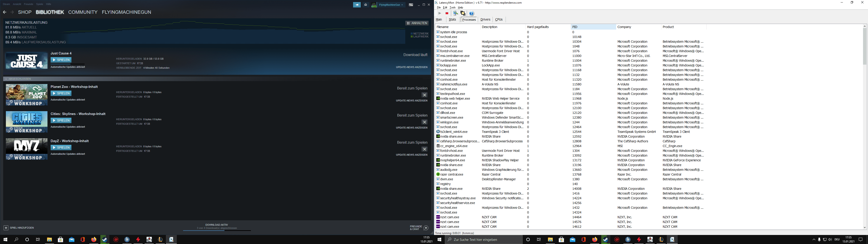
Task: Switch to LatencyMon Drivers tab
Action: (x=485, y=20)
